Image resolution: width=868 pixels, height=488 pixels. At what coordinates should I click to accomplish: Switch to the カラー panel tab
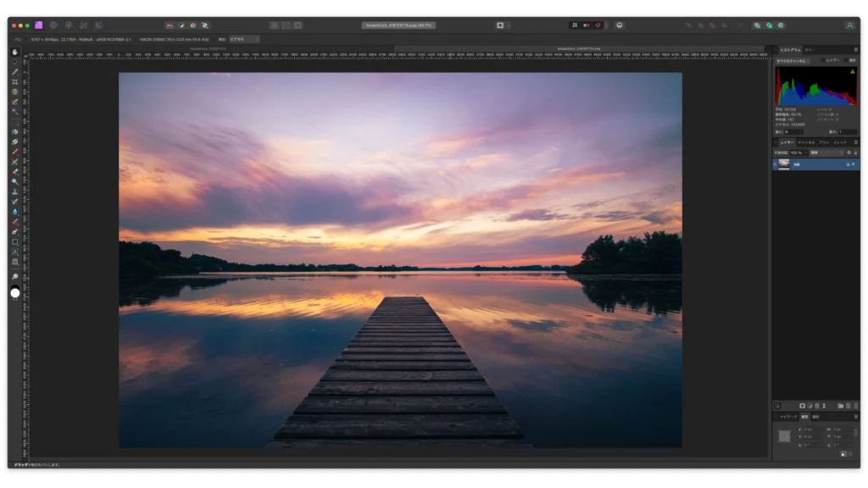pyautogui.click(x=810, y=50)
